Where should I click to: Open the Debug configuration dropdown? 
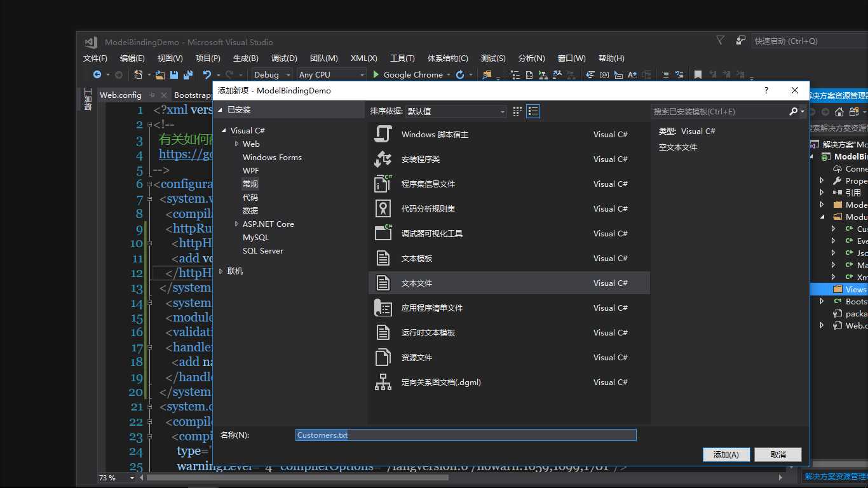coord(272,74)
